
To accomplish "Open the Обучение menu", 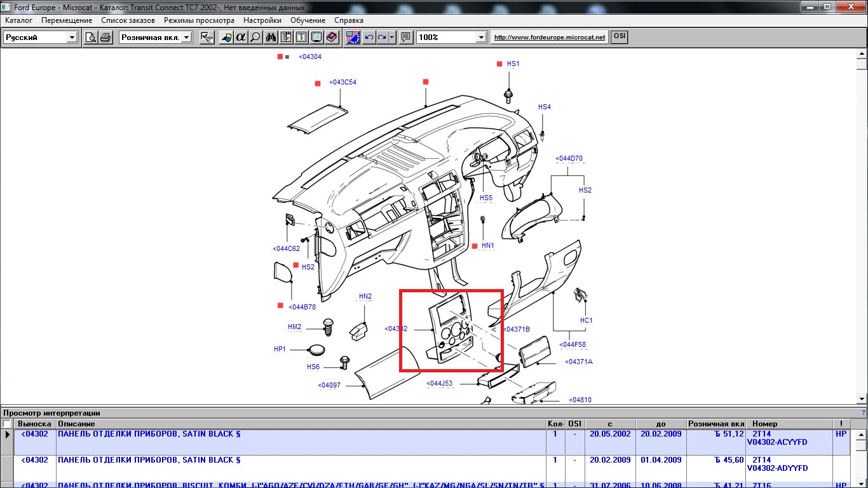I will pyautogui.click(x=308, y=20).
